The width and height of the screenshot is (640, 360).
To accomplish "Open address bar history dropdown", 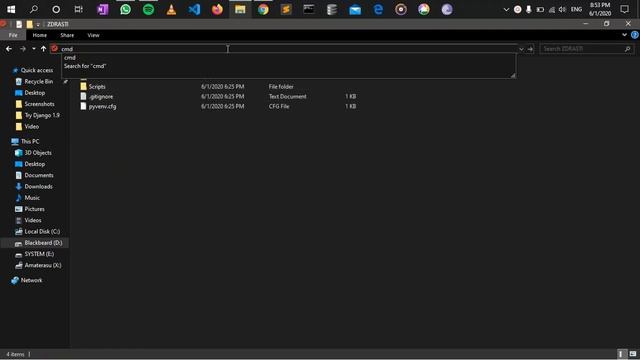I will (x=521, y=49).
